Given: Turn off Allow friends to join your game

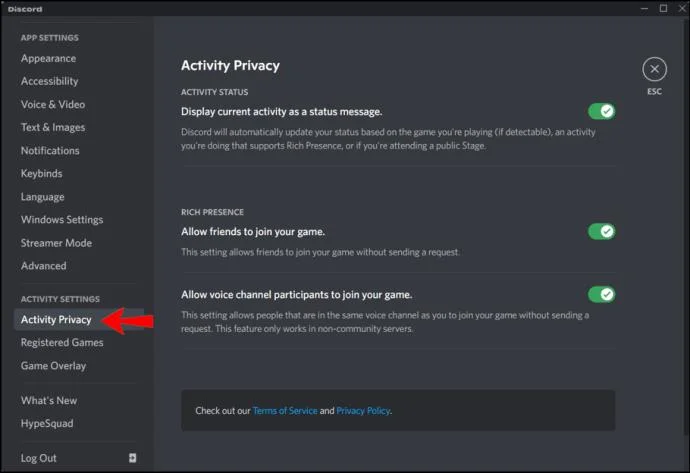Looking at the screenshot, I should (602, 231).
